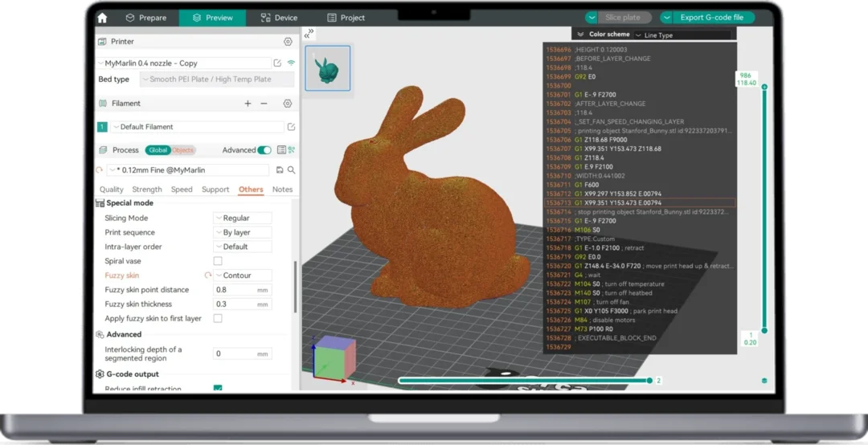Toggle the Advanced mode switch
The height and width of the screenshot is (445, 868).
[264, 150]
